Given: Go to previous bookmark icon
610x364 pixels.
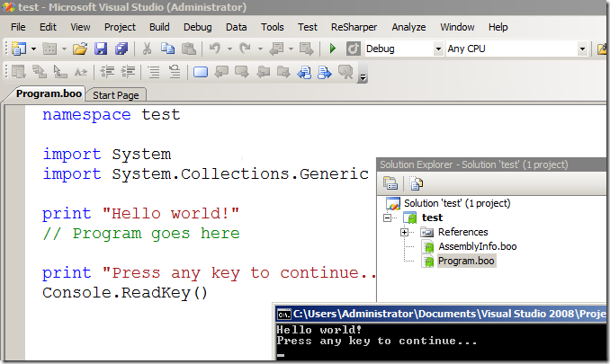Looking at the screenshot, I should pyautogui.click(x=221, y=72).
